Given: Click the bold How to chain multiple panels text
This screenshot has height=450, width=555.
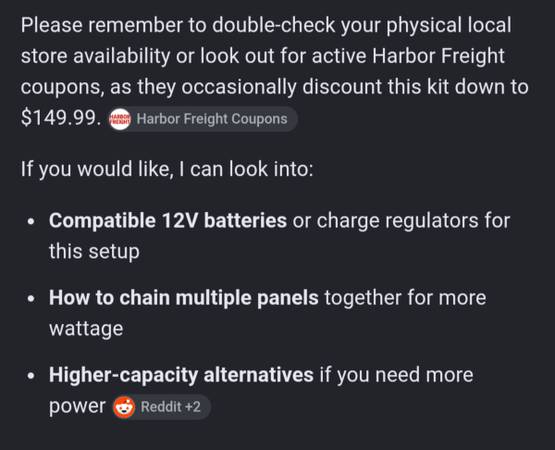Looking at the screenshot, I should (184, 297).
